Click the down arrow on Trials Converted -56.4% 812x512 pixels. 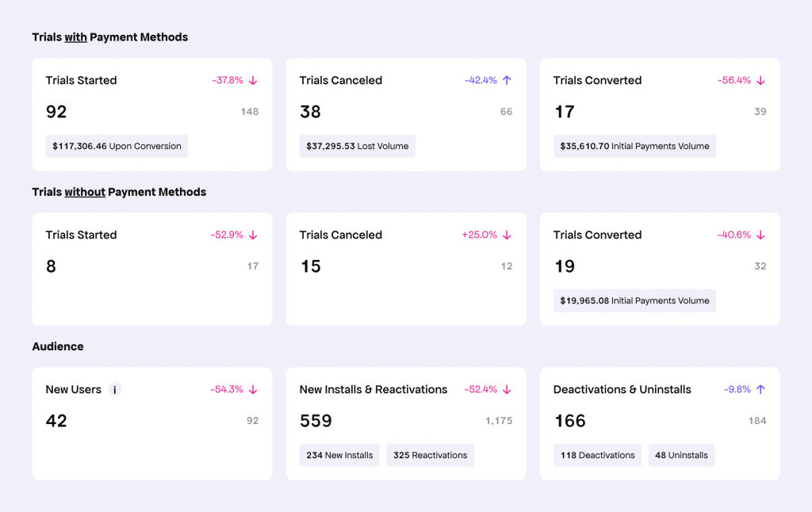pos(760,80)
